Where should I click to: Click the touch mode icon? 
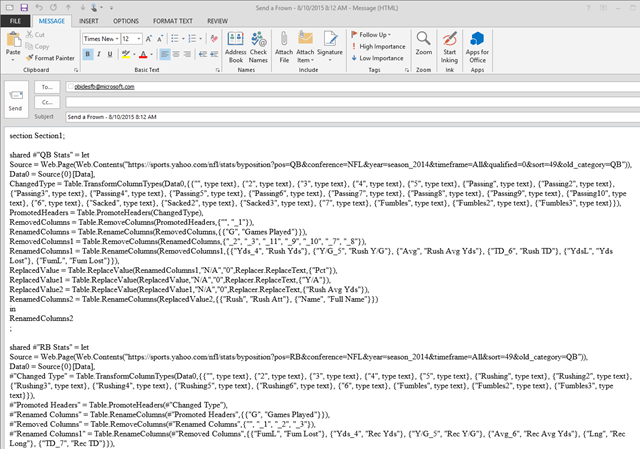pos(95,7)
